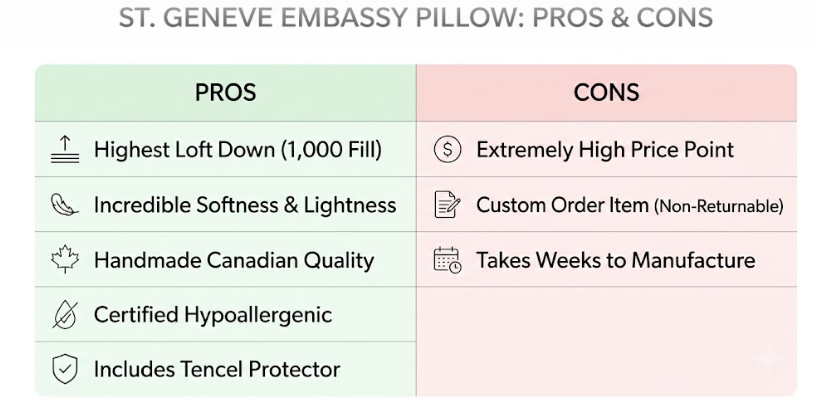Click Extremely High Price Point text
The width and height of the screenshot is (816, 412).
[605, 150]
